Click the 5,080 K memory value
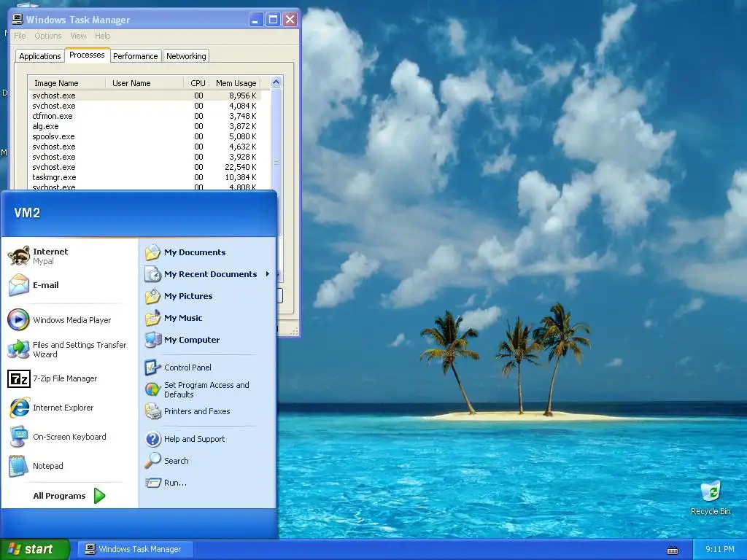This screenshot has width=747, height=560. [x=242, y=136]
